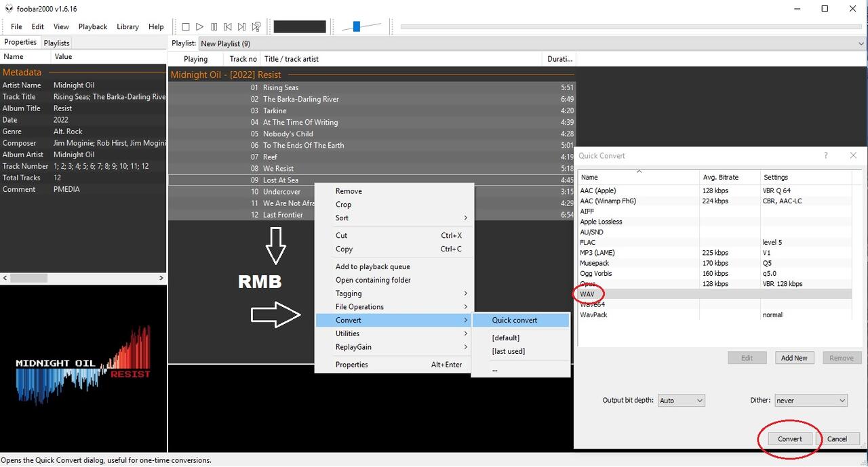
Task: Click the foobar2000 alien icon in title bar
Action: pos(8,9)
